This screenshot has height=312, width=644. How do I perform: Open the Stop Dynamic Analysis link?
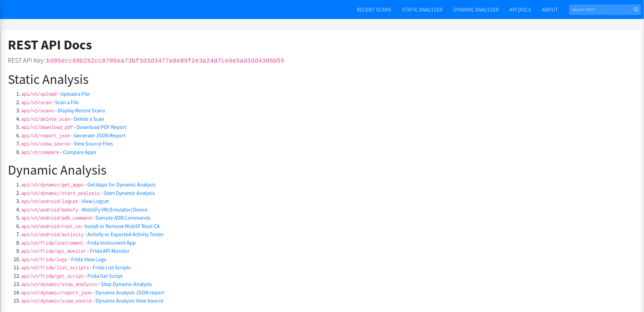click(126, 284)
